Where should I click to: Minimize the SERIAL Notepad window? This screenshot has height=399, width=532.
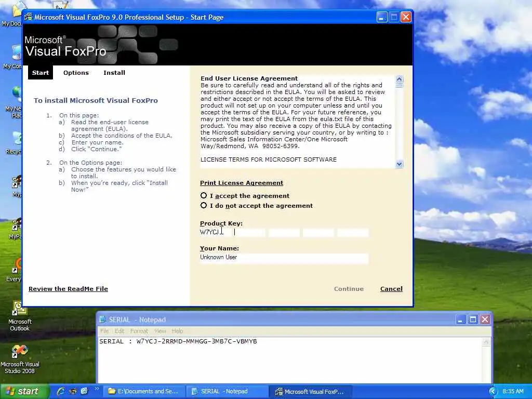[460, 320]
